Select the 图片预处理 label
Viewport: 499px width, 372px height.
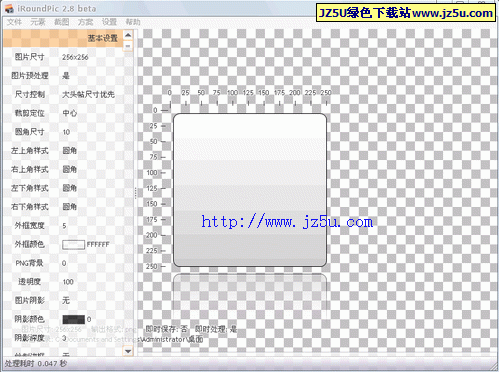pyautogui.click(x=30, y=76)
